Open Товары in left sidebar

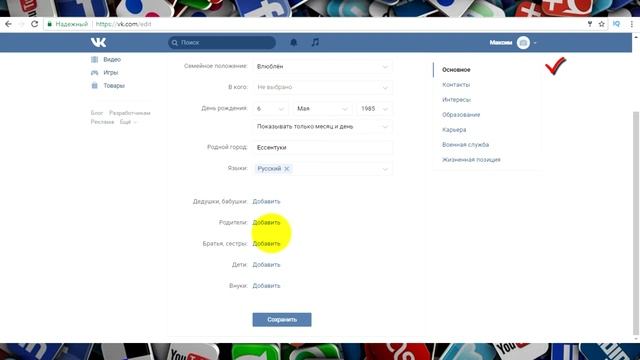(114, 86)
